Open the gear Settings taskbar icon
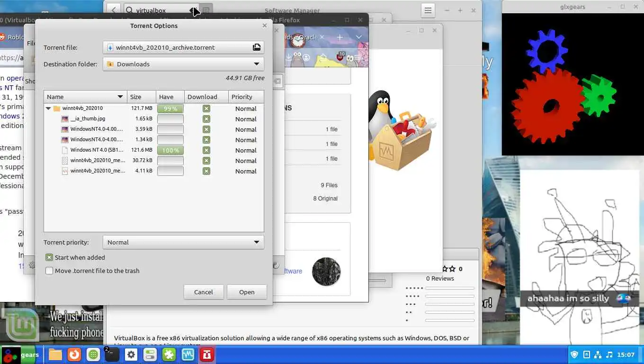 [x=131, y=355]
